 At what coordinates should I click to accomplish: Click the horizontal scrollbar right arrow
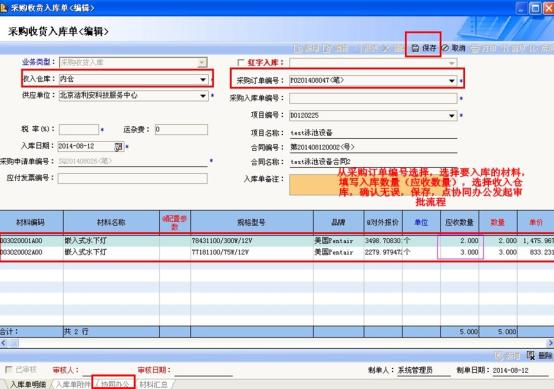[550, 343]
